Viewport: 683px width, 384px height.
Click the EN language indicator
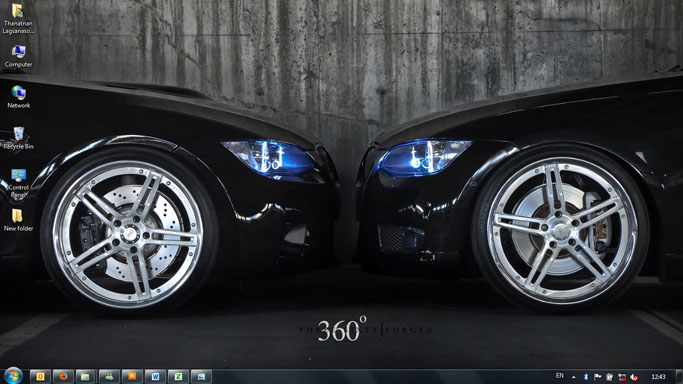[560, 376]
